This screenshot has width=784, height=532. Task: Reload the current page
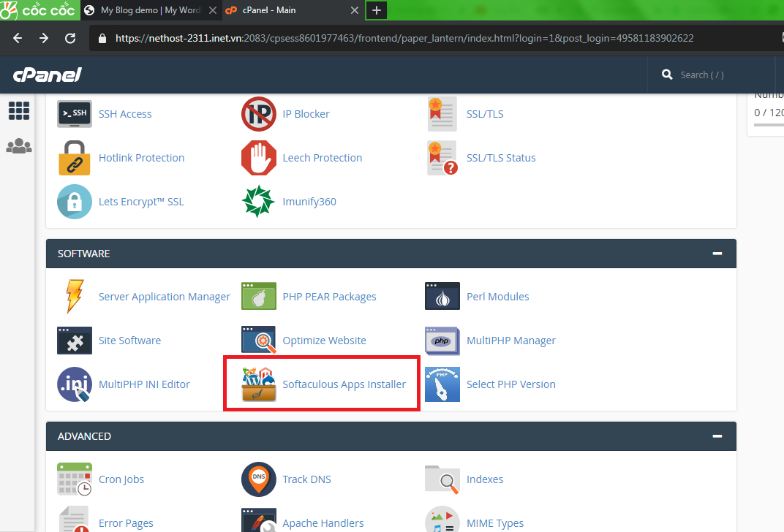point(70,38)
